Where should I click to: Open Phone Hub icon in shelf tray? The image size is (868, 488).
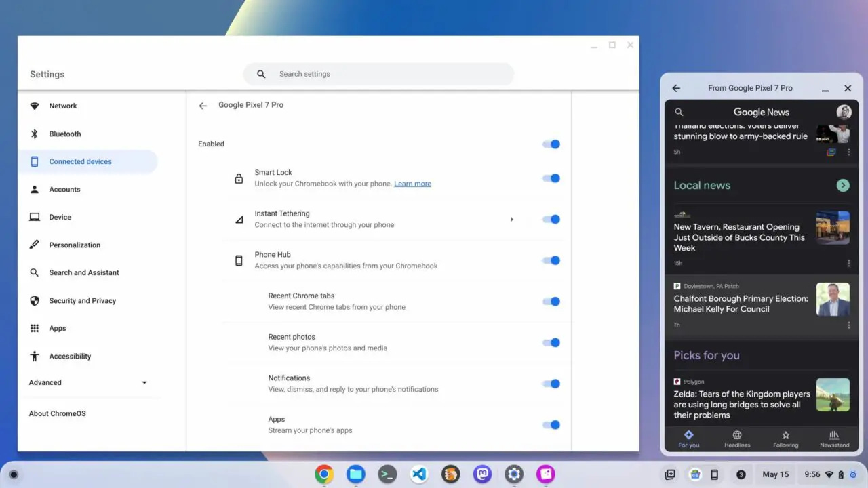point(714,474)
